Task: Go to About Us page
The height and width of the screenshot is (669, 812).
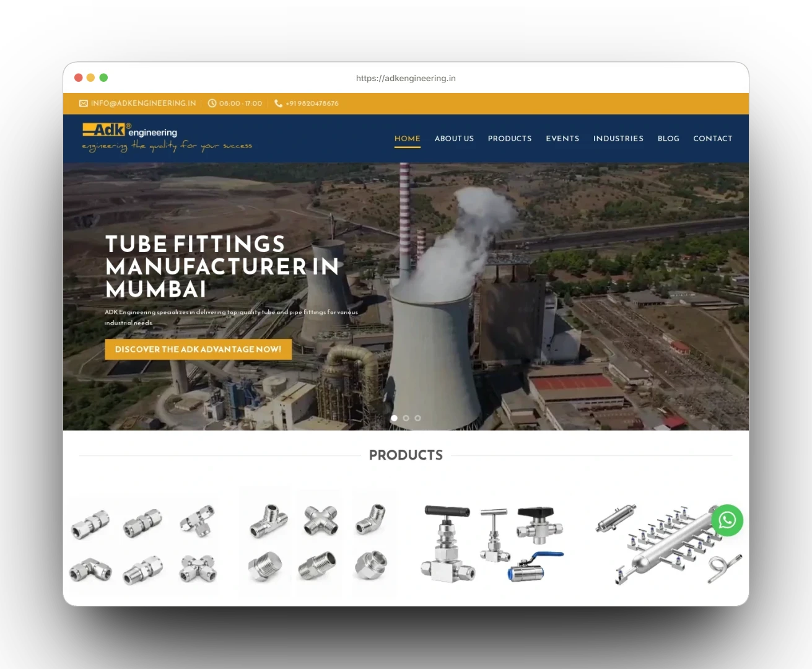Action: pyautogui.click(x=454, y=139)
